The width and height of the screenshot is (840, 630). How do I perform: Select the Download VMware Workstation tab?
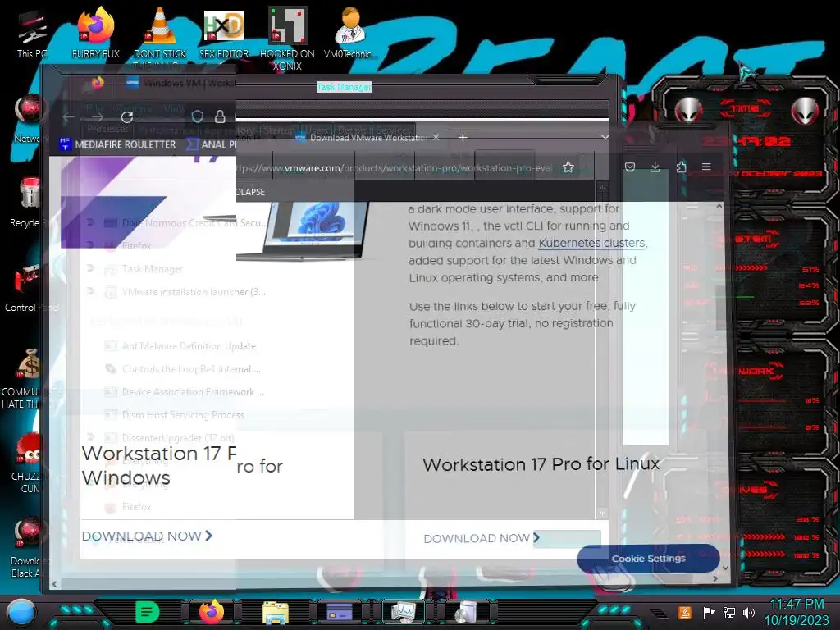tap(367, 138)
